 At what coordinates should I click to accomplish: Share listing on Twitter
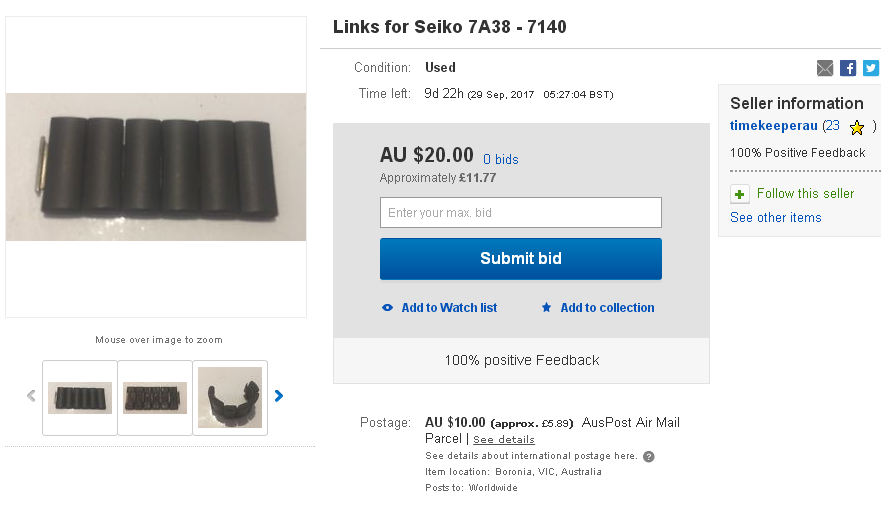pos(870,68)
